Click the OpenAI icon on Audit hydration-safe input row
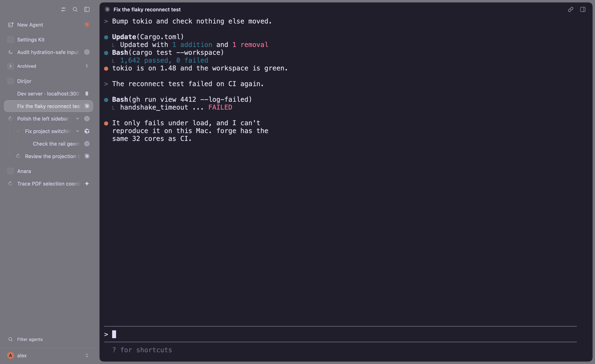Image resolution: width=595 pixels, height=364 pixels. (87, 52)
